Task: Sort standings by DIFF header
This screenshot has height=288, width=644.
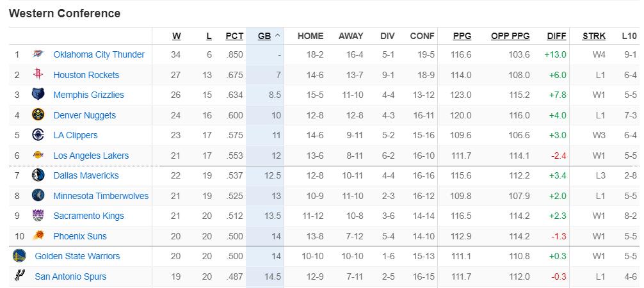Action: (x=556, y=36)
